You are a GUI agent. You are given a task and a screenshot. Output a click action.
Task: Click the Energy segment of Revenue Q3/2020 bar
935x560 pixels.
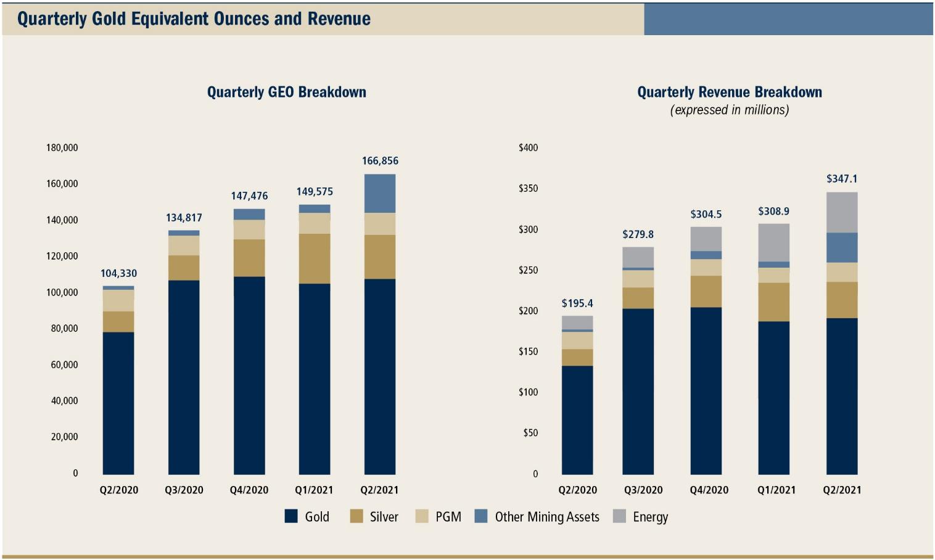pos(638,258)
